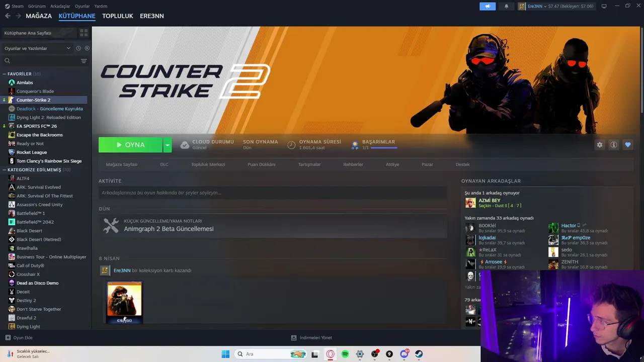Open Puan Dükkânı link
Image resolution: width=644 pixels, height=362 pixels.
tap(262, 164)
